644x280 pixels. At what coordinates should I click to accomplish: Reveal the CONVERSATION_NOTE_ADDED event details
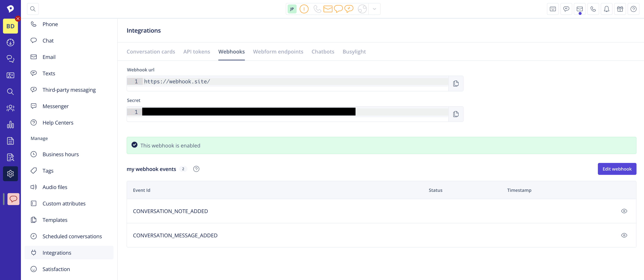point(624,211)
